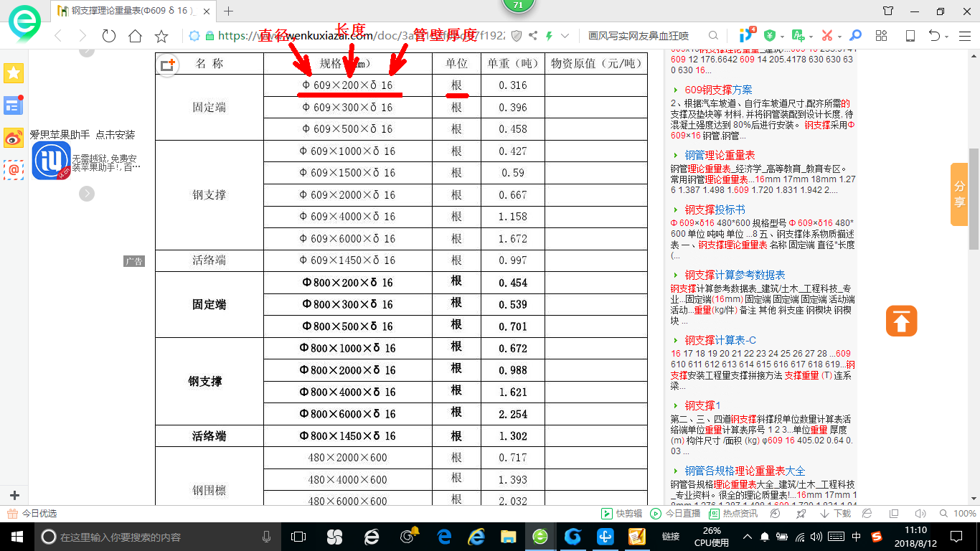Click the skin shirt icon in title bar

[x=888, y=11]
